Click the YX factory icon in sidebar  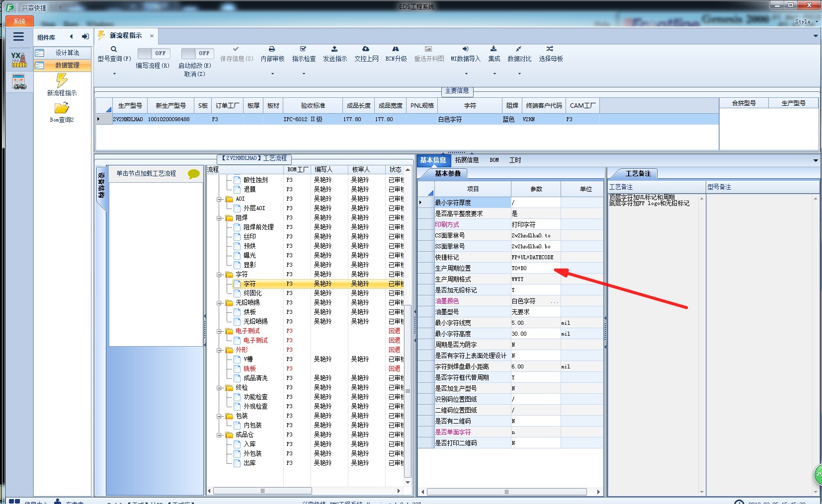point(19,59)
